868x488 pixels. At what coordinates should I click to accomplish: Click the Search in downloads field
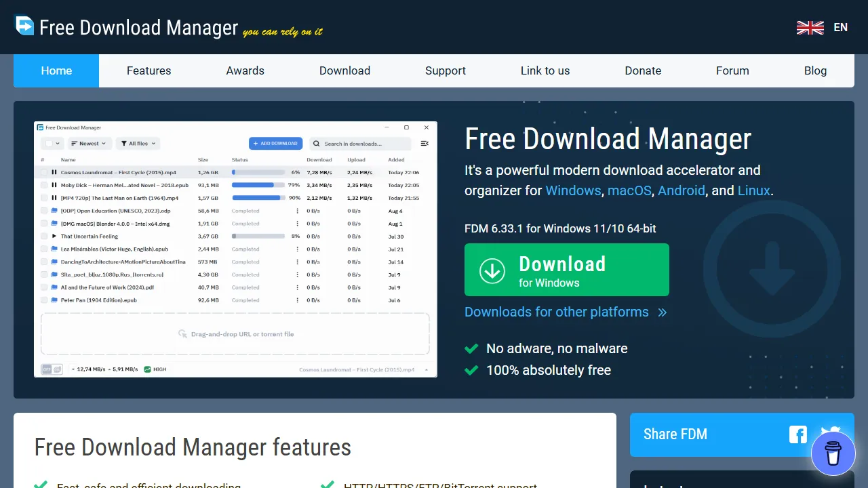point(359,144)
